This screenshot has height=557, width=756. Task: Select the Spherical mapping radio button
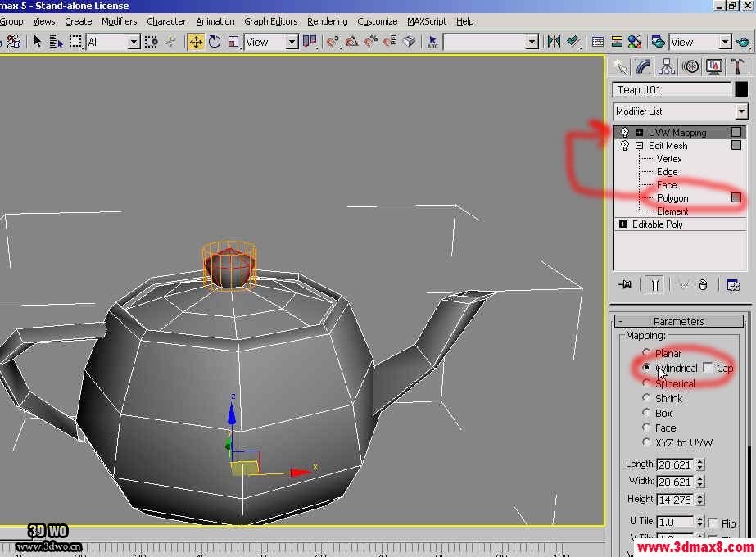tap(646, 383)
